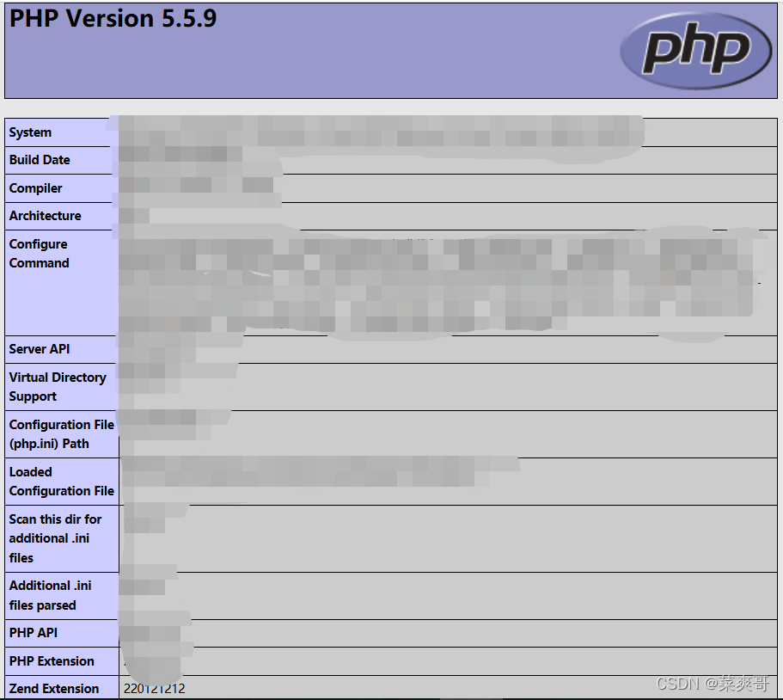
Task: Select the Zend Extension value 220121212
Action: pos(155,689)
